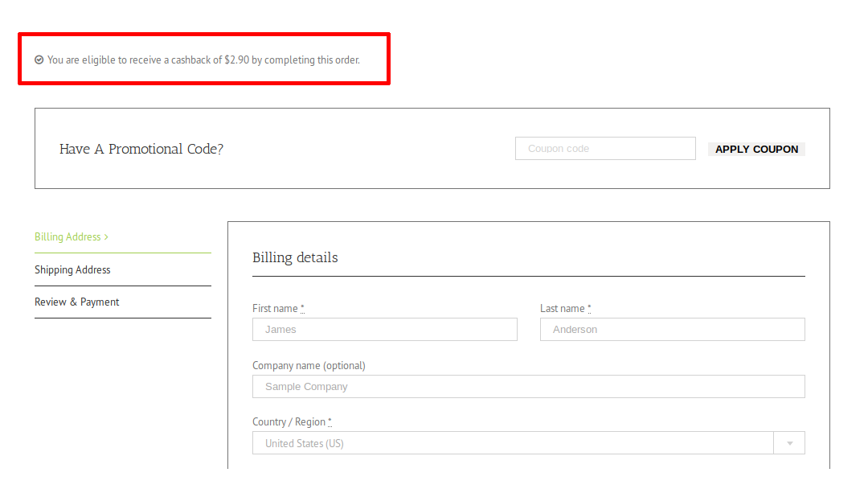868x489 pixels.
Task: Click the Billing details heading
Action: click(295, 257)
